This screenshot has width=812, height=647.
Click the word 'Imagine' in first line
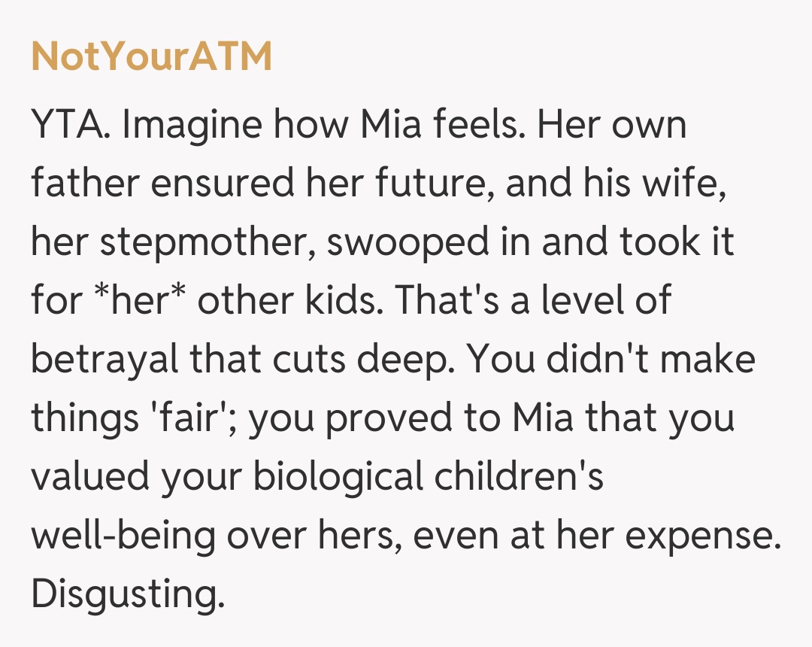click(x=190, y=123)
